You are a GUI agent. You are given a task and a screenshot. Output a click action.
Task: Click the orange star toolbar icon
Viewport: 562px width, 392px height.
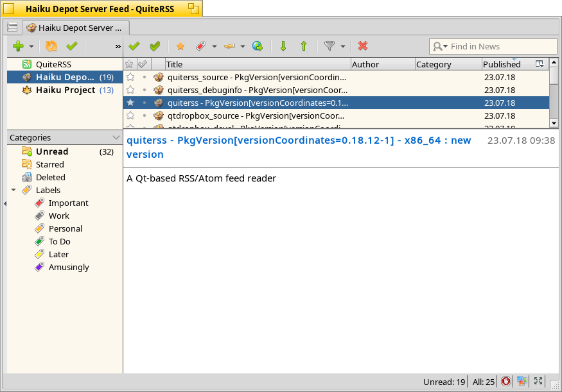(180, 46)
